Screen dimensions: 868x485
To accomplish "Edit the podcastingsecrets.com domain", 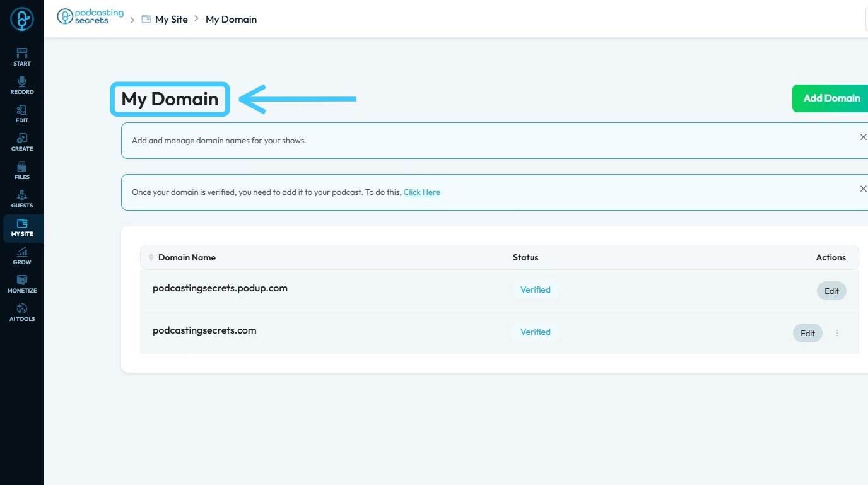I will tap(807, 333).
